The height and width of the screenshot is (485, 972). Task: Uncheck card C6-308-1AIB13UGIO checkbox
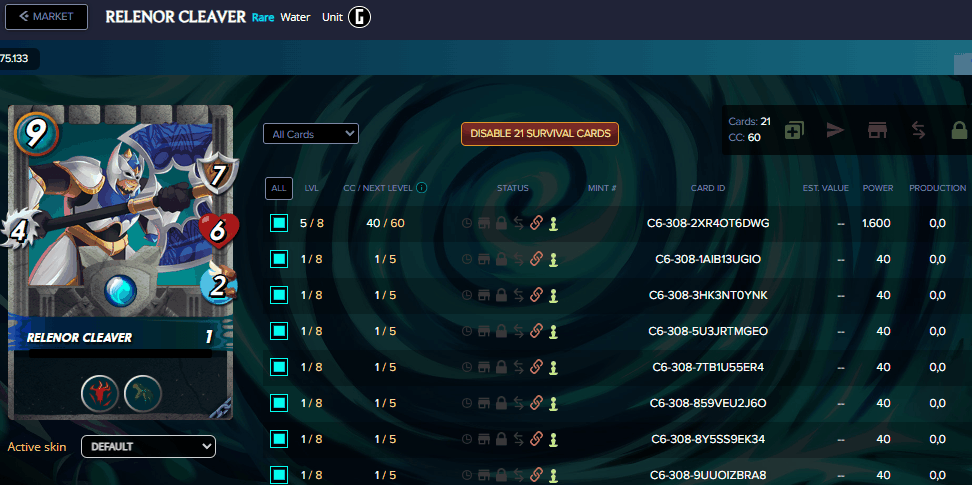click(x=279, y=259)
